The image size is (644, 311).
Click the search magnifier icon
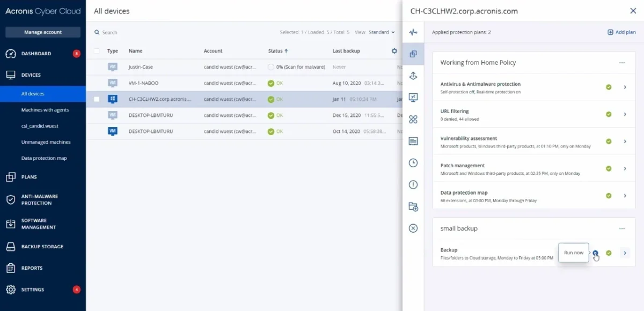(97, 32)
